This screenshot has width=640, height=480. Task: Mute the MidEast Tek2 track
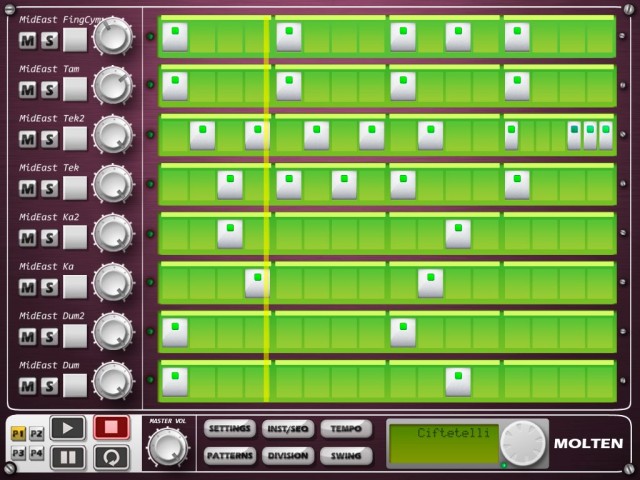(28, 139)
